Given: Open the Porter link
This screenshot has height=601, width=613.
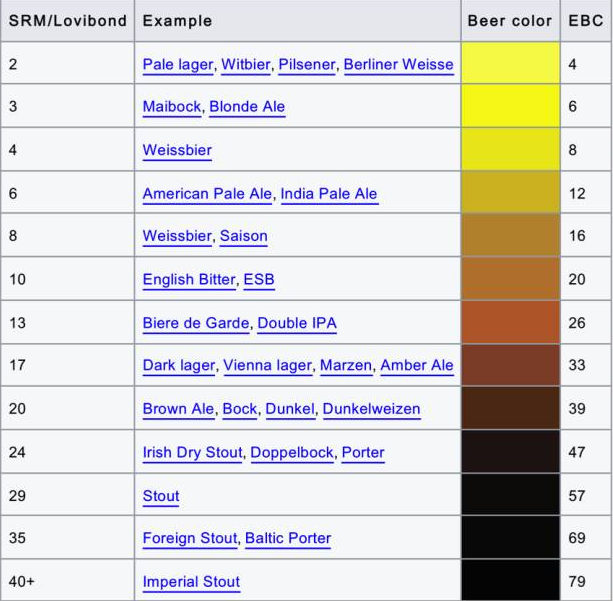Looking at the screenshot, I should pos(363,453).
